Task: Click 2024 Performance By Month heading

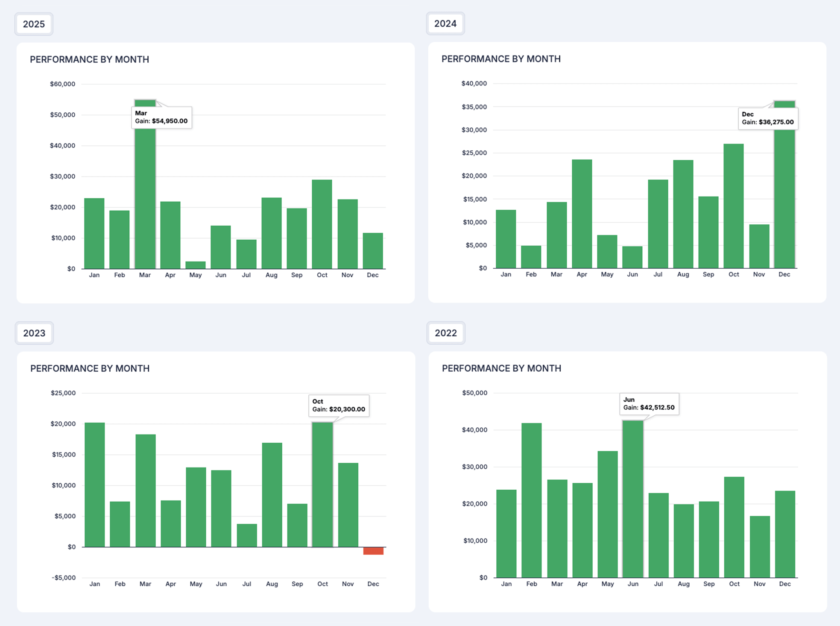Action: pos(500,59)
